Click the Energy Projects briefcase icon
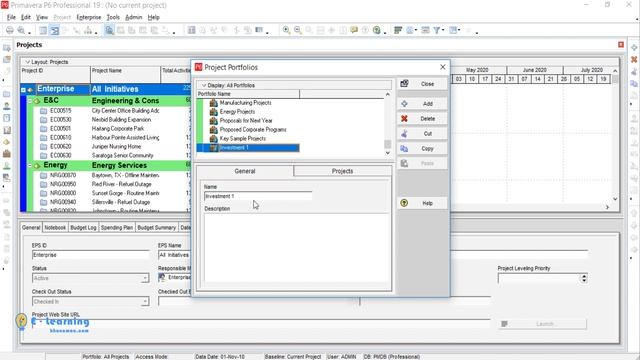 [x=213, y=111]
